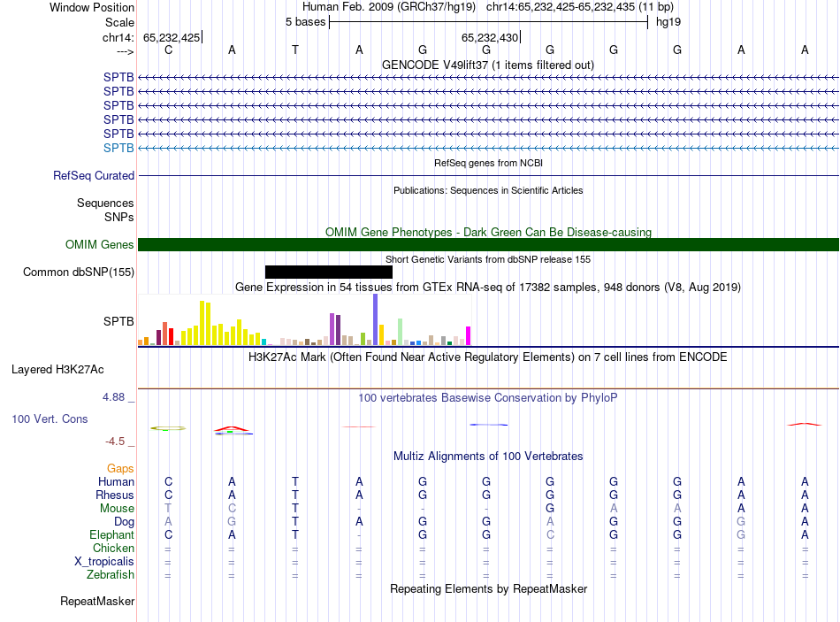Click the dark green OMIM gene bar

pos(488,244)
